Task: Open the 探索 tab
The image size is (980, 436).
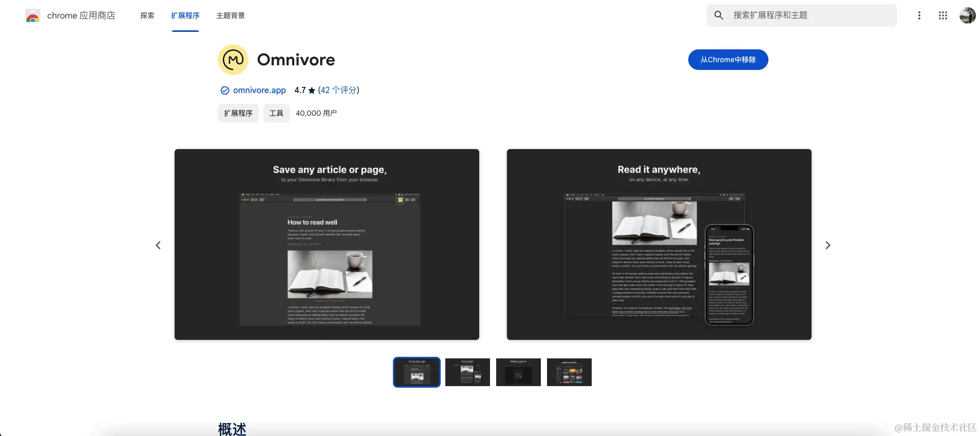Action: coord(147,16)
